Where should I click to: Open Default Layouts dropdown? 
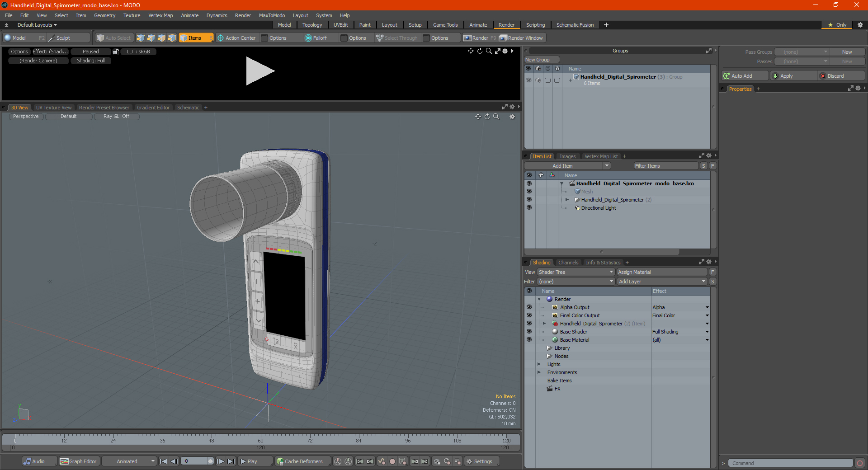[x=37, y=25]
